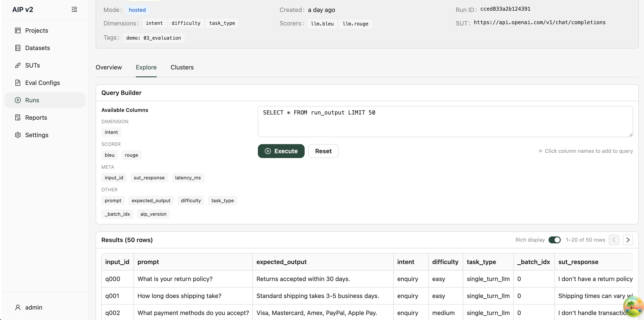This screenshot has width=644, height=320.
Task: Go to the previous results page
Action: coord(614,240)
